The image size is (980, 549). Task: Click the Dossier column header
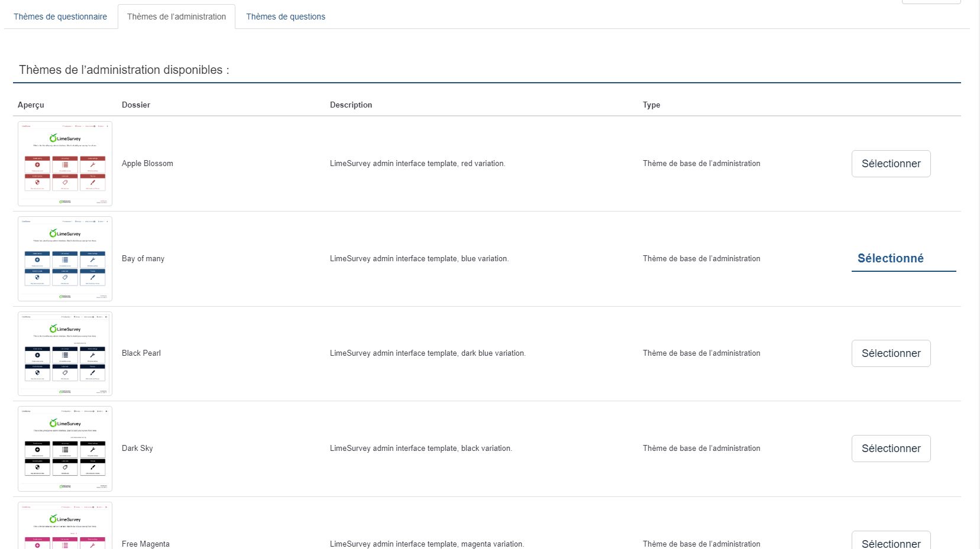pyautogui.click(x=136, y=105)
